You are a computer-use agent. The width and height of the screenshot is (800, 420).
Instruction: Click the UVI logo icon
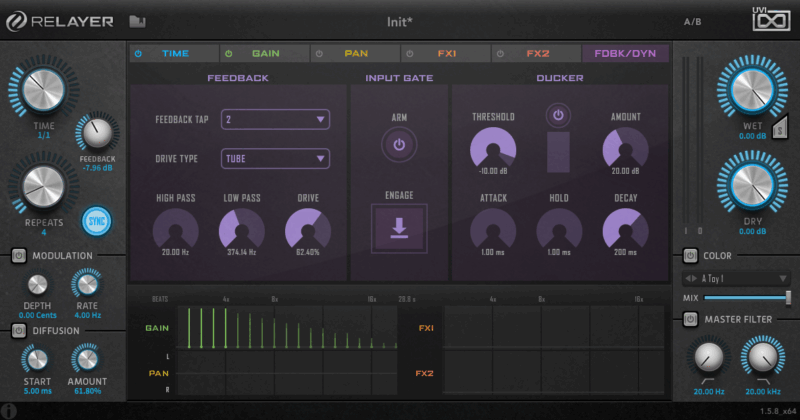coord(770,19)
